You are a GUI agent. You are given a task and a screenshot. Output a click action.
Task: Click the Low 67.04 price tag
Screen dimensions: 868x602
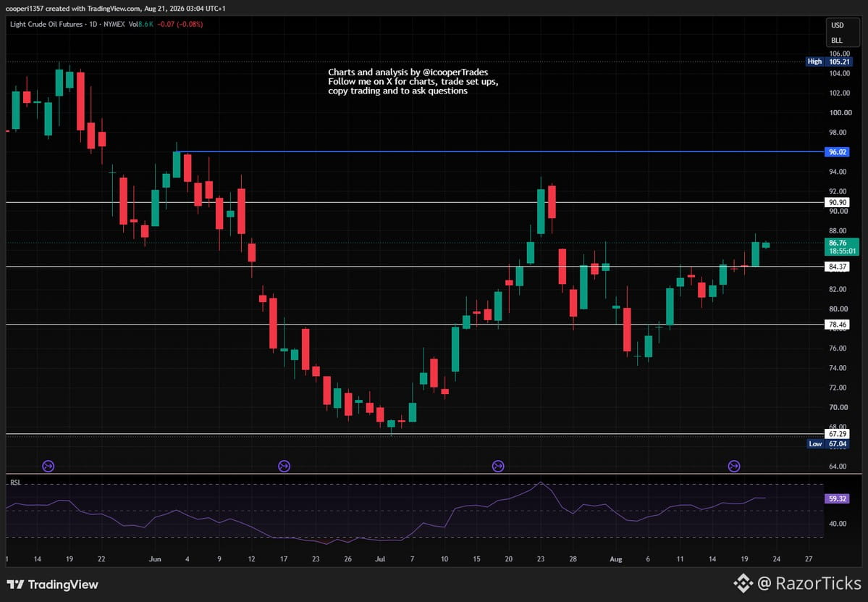pos(827,443)
